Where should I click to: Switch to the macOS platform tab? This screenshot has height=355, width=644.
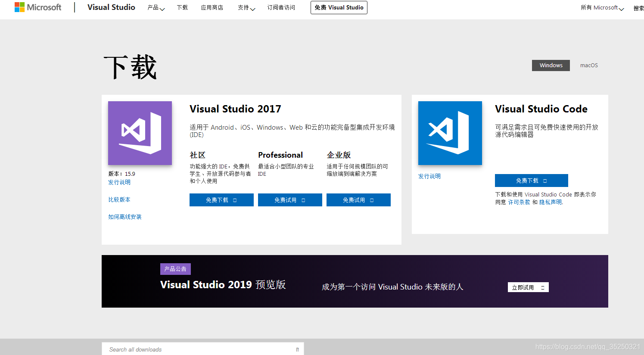pyautogui.click(x=589, y=65)
